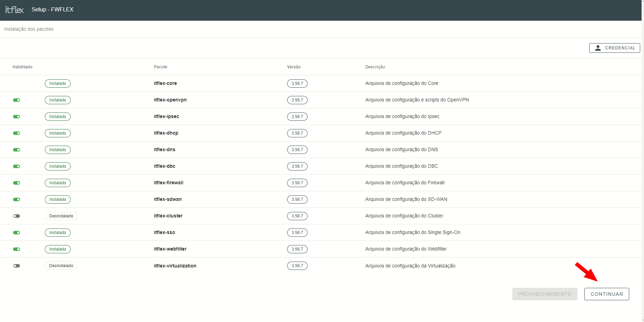
Task: Select the itflex-dns package name
Action: pyautogui.click(x=164, y=149)
